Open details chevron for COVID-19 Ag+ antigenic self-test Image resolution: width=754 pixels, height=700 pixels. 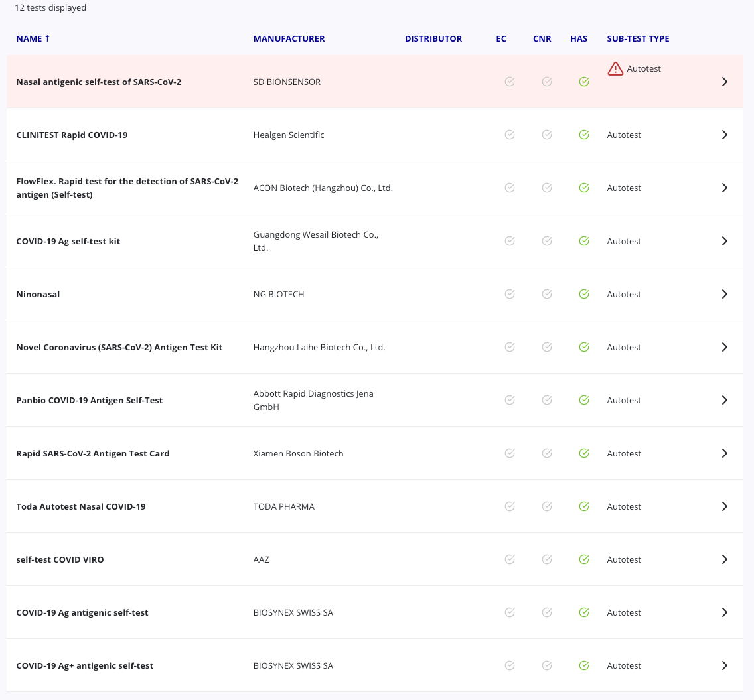[x=725, y=665]
